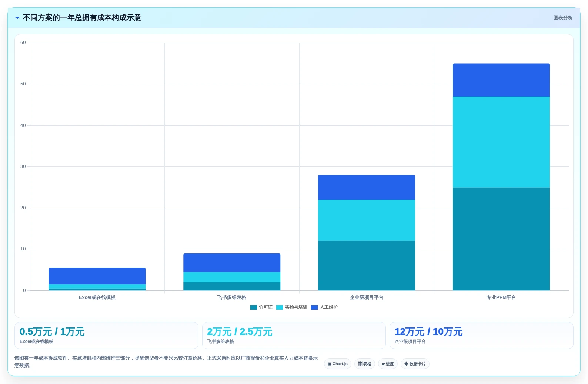Click the 专业PPM平台 x-axis label
This screenshot has height=384, width=588.
pos(501,297)
